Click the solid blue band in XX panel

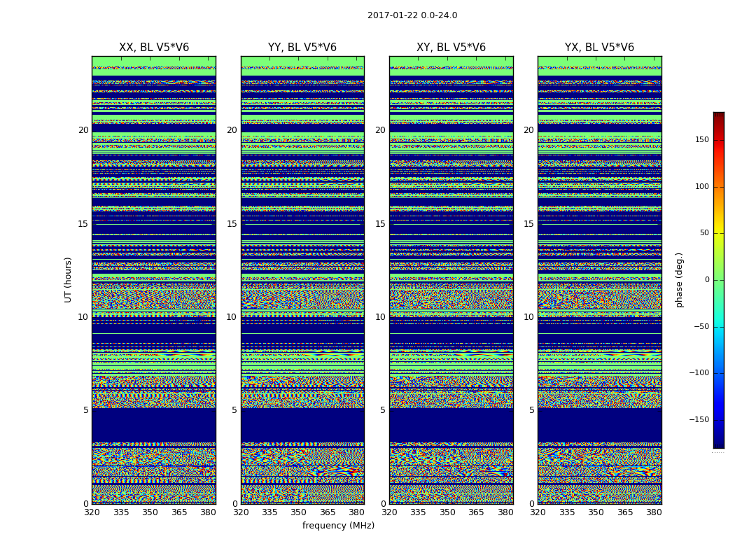click(x=154, y=425)
